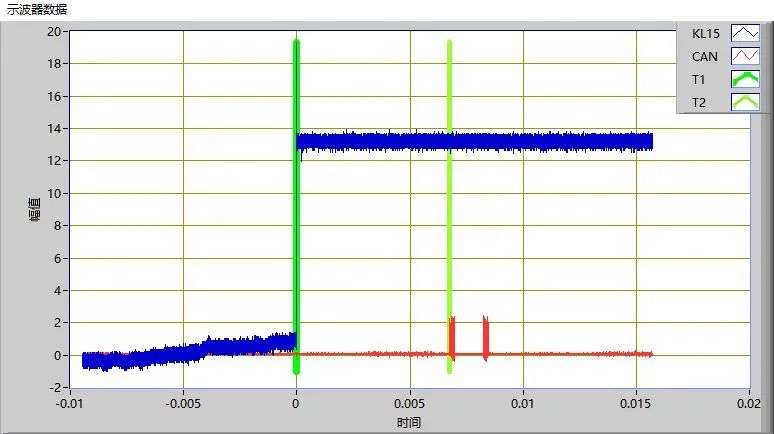The image size is (774, 434).
Task: Click the X-axis tick label -0.005
Action: point(183,403)
